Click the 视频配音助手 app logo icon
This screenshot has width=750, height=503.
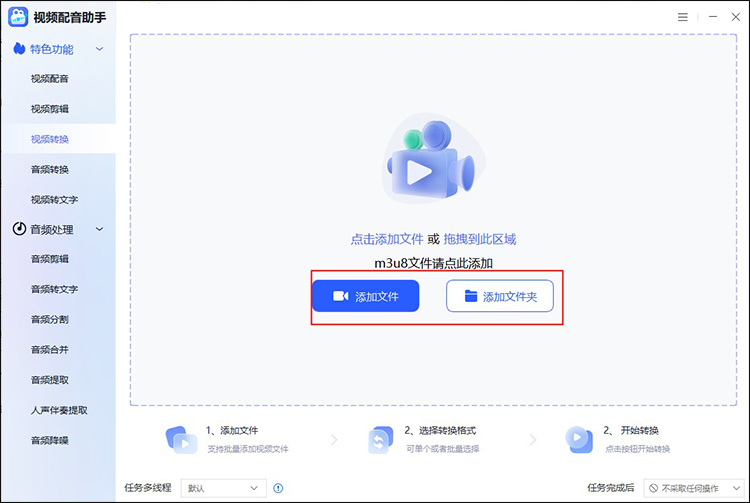pos(18,17)
